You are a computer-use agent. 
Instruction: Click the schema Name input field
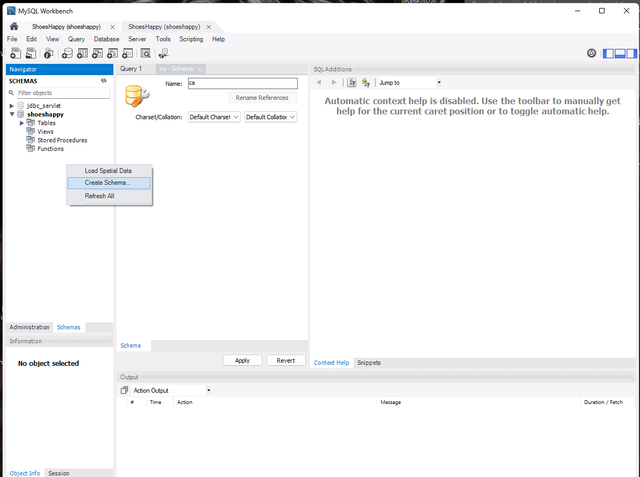click(x=243, y=83)
